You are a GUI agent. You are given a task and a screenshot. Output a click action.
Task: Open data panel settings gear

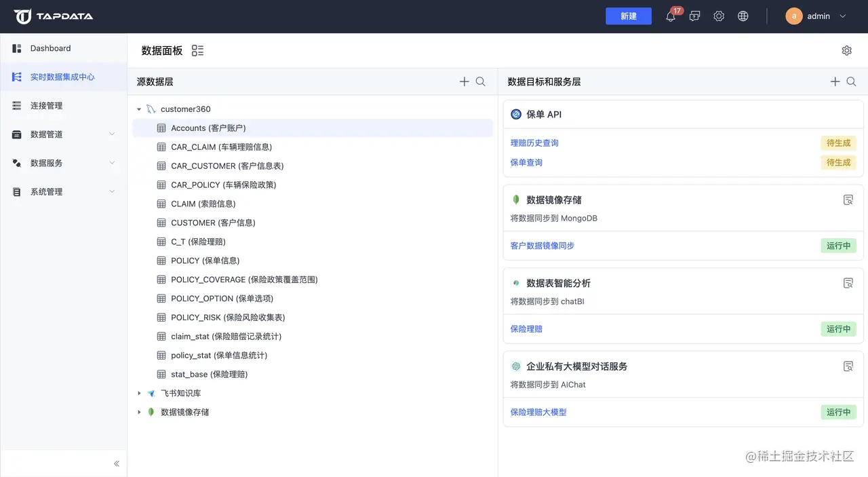click(x=846, y=50)
